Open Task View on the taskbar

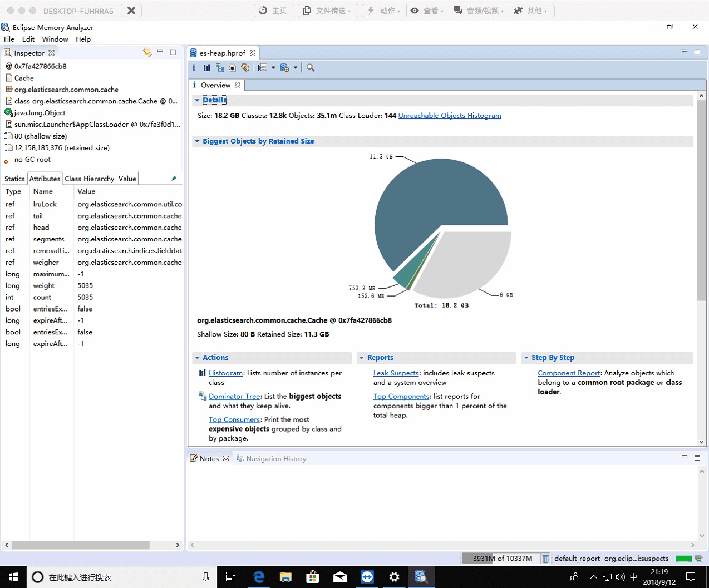[x=230, y=577]
